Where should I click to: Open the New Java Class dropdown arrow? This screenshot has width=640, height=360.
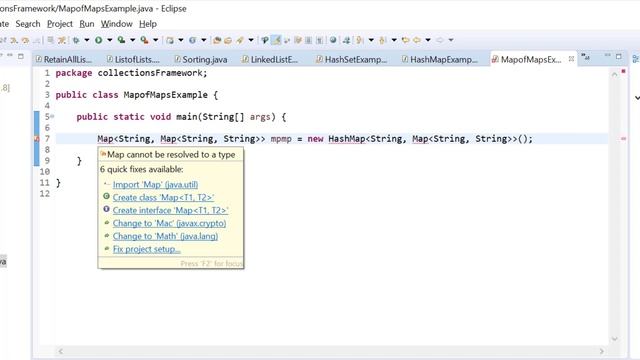coord(204,40)
